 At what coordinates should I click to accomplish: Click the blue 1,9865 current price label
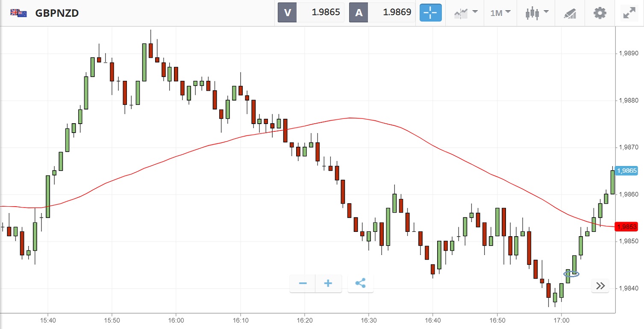626,171
